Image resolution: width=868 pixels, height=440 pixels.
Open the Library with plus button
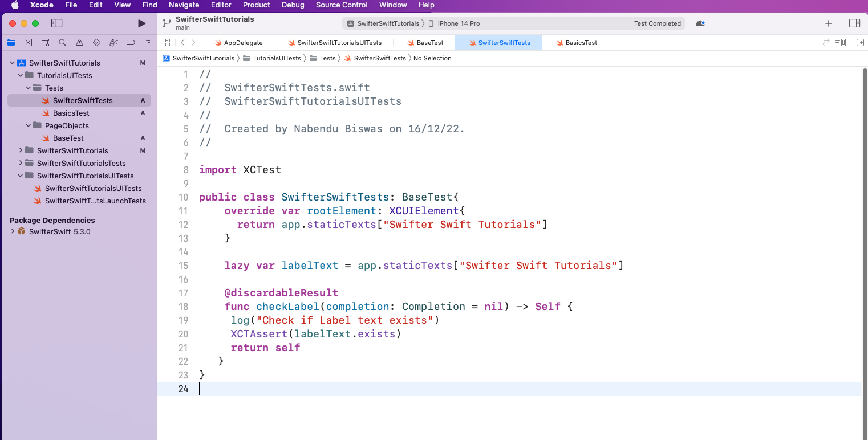(829, 23)
